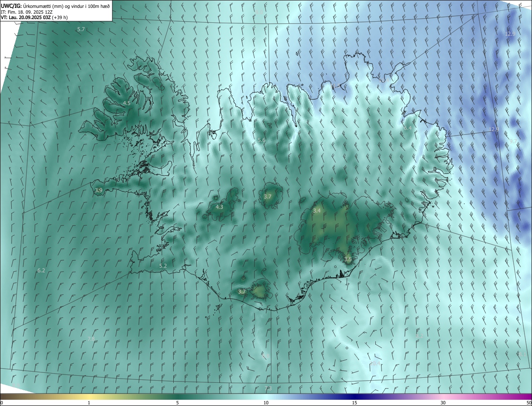The image size is (532, 406).
Task: Click the colour scale tick label 30
Action: 443,403
